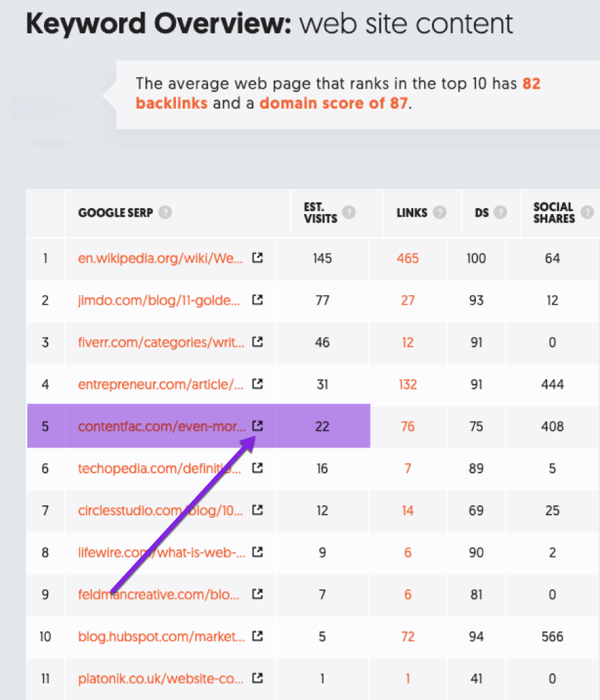
Task: Show help tooltip for Google SERP column
Action: click(x=165, y=213)
